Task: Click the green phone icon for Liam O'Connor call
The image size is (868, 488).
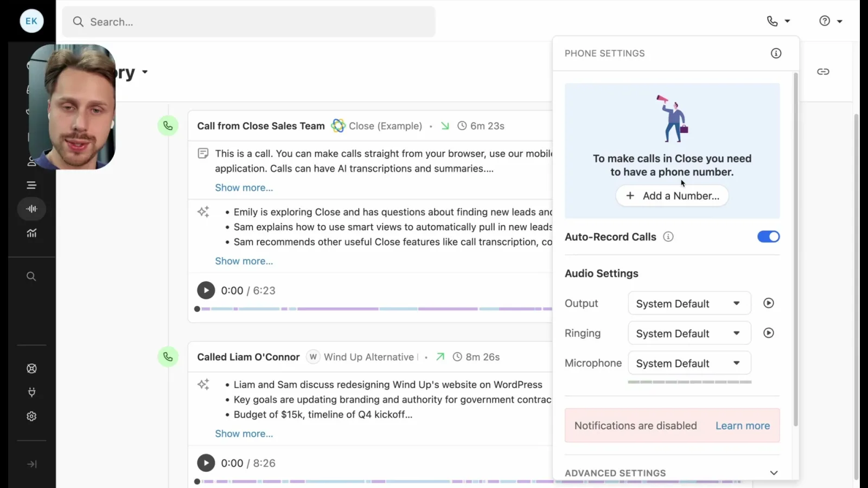Action: (x=168, y=357)
